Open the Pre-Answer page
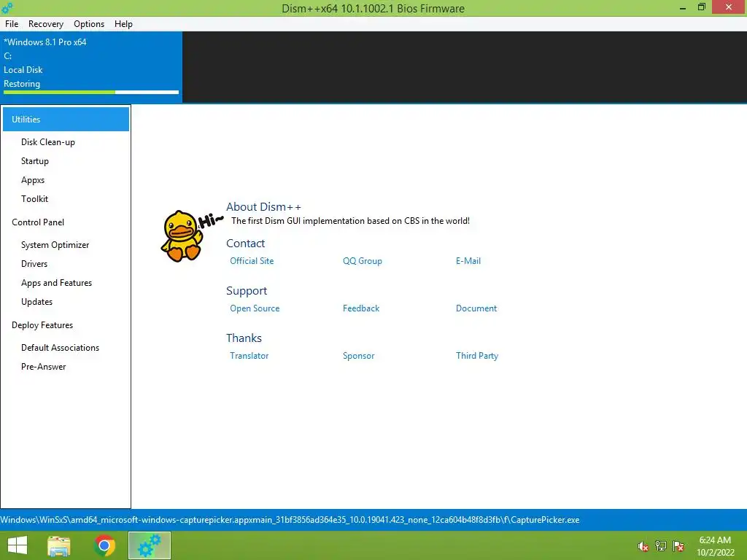 pos(43,367)
